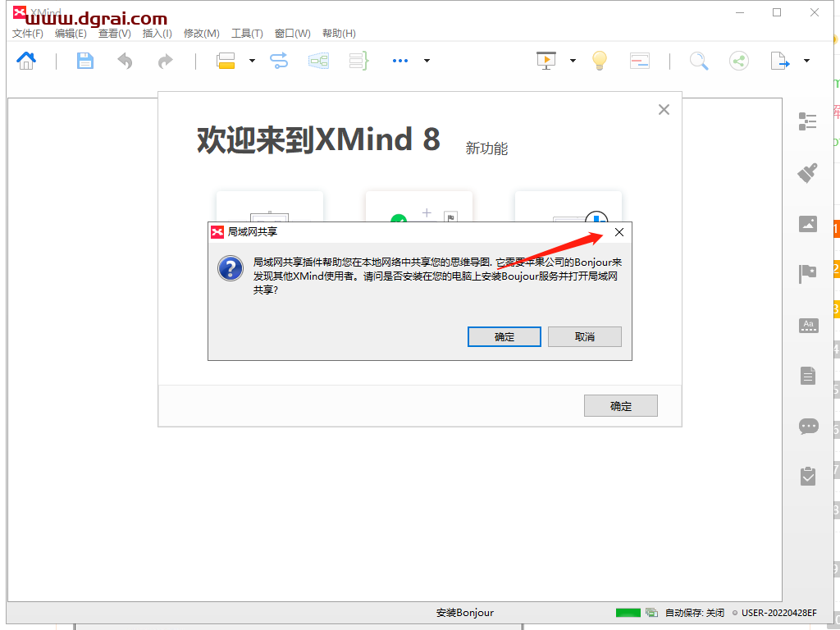The height and width of the screenshot is (630, 840).
Task: Open the presentation mode dropdown arrow
Action: click(573, 61)
